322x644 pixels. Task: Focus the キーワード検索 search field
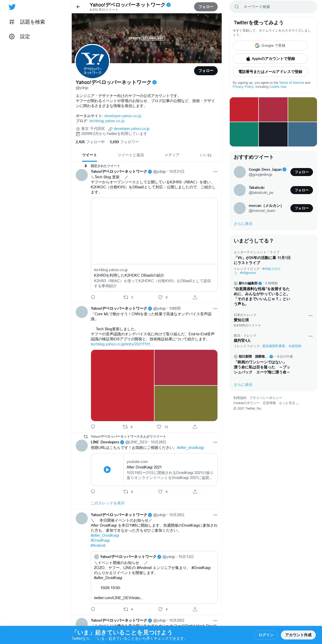tap(273, 7)
